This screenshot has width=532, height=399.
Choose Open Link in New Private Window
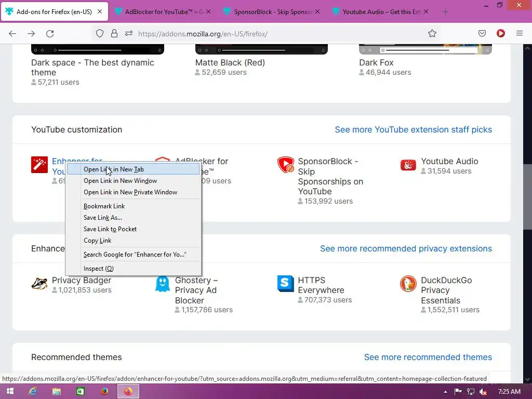tap(133, 192)
